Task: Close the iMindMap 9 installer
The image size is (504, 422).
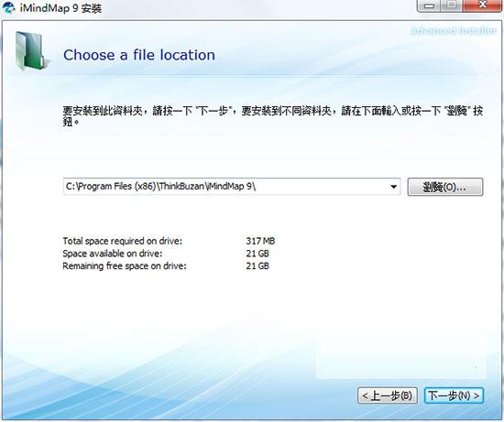Action: coord(482,5)
